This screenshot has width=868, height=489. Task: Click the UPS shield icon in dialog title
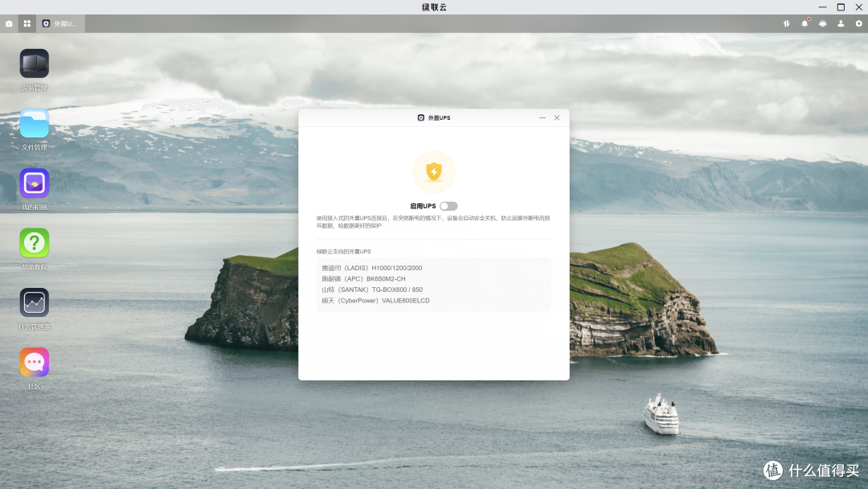[x=420, y=118]
